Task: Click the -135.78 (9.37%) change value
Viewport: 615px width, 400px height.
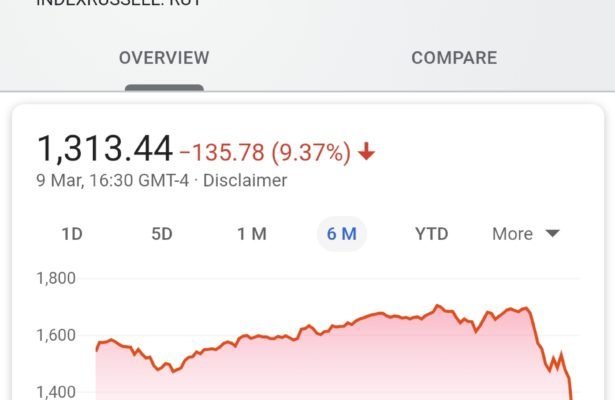Action: (x=266, y=152)
